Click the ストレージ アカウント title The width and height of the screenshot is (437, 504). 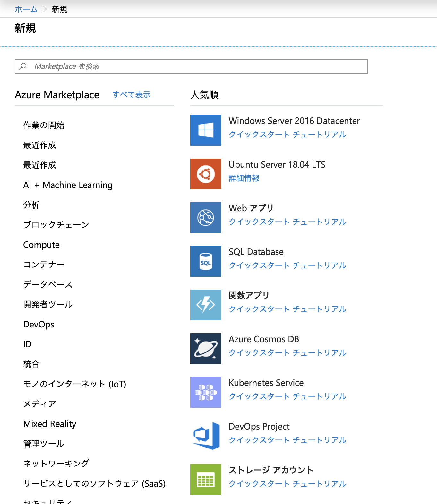pyautogui.click(x=271, y=470)
